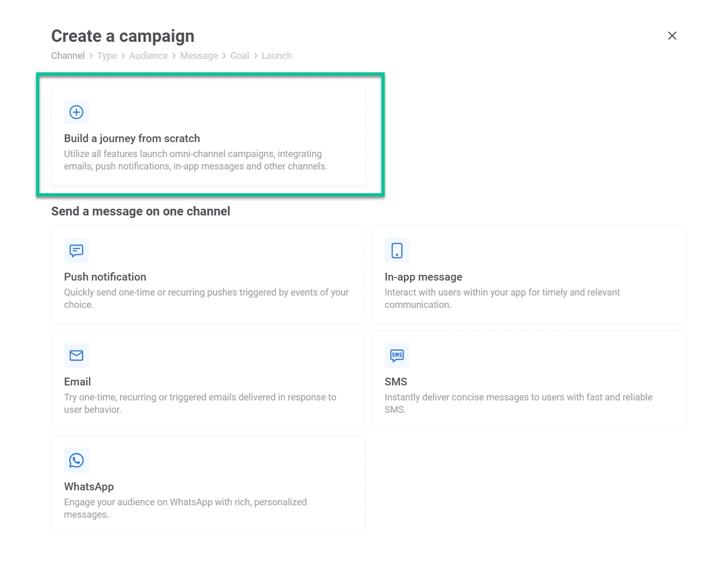Choose the Push notification channel title

[x=105, y=277]
